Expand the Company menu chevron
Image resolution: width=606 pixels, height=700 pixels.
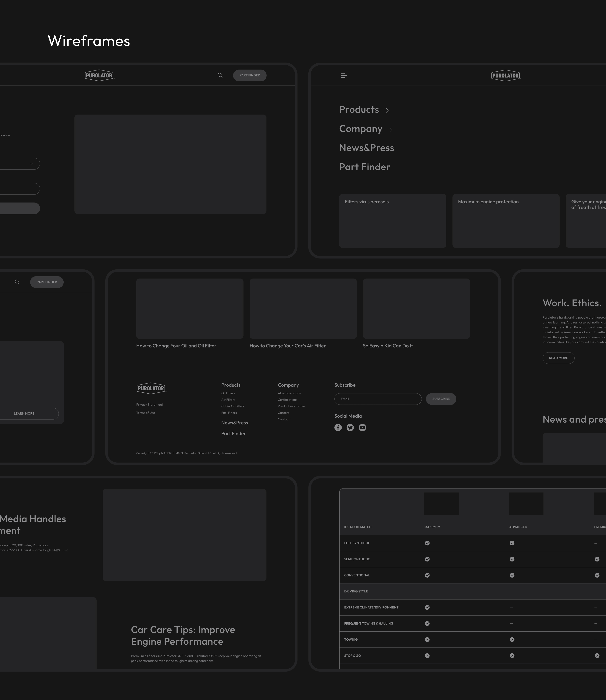point(391,130)
